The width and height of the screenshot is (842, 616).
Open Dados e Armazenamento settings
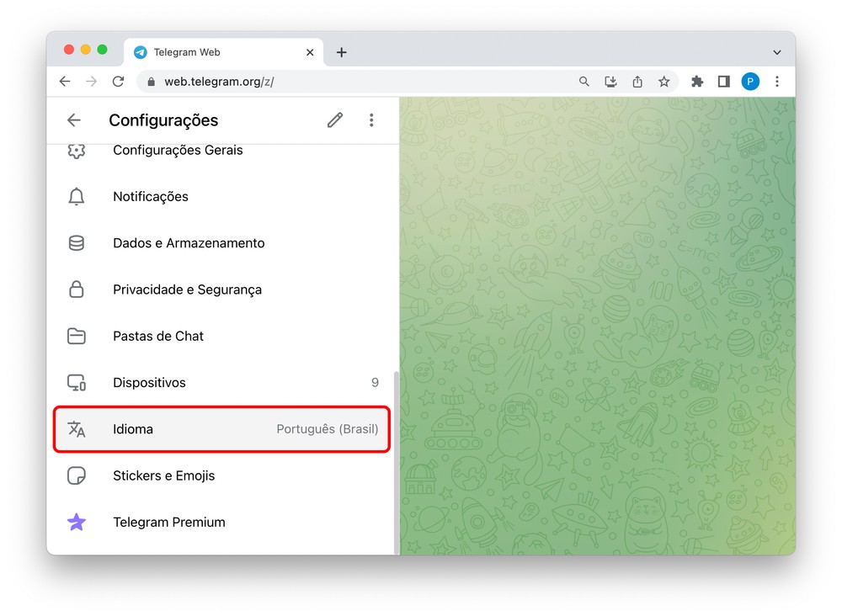(189, 243)
